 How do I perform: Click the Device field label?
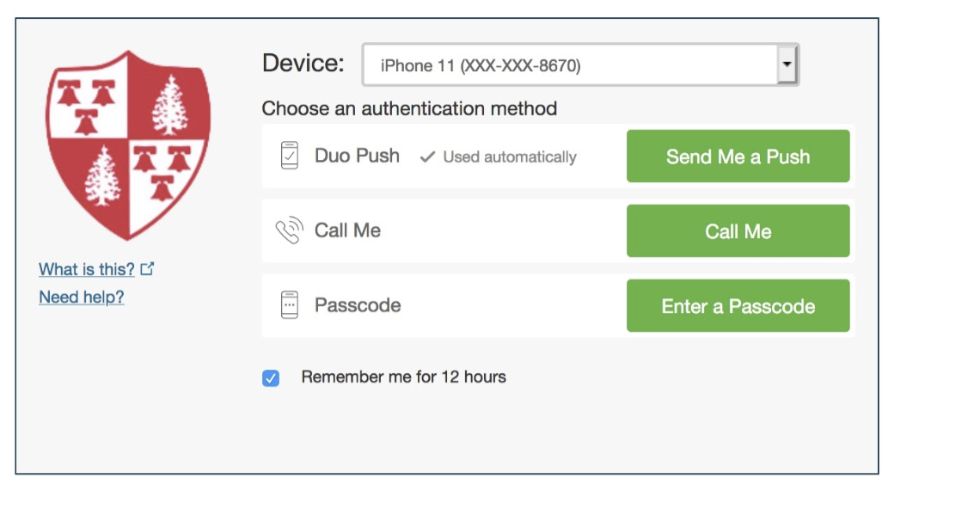coord(303,64)
